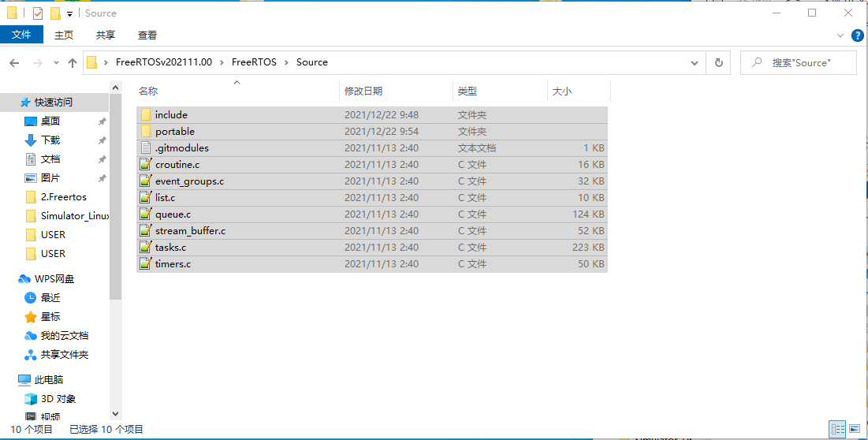Click the portable folder icon

coord(146,131)
